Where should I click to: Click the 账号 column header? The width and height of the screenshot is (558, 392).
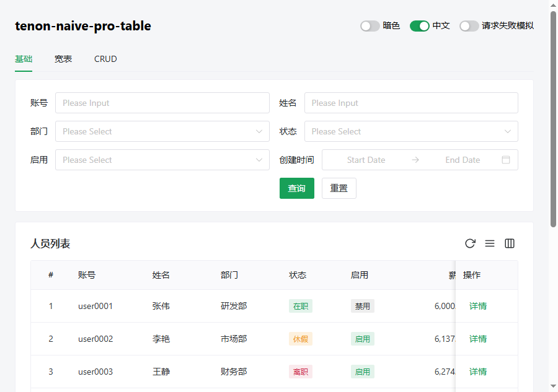click(x=87, y=275)
